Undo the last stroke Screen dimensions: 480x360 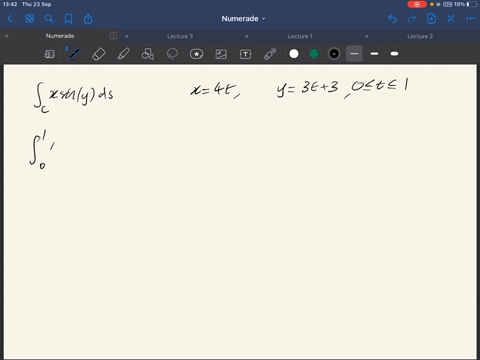(x=393, y=19)
